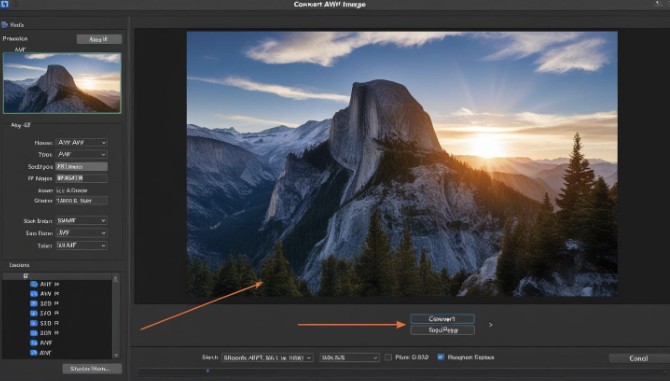The image size is (670, 381).
Task: Click the blue icon of the AWF list row
Action: point(34,343)
